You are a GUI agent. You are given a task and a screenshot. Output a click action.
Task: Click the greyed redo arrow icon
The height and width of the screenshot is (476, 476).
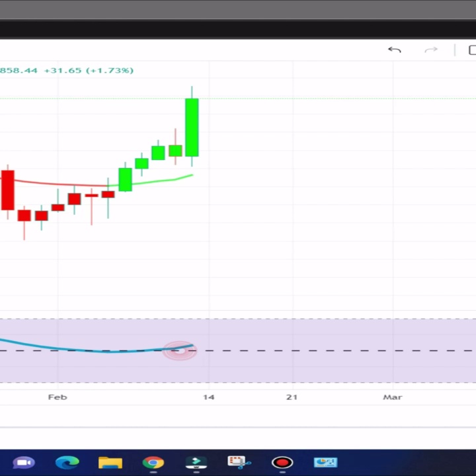[431, 50]
